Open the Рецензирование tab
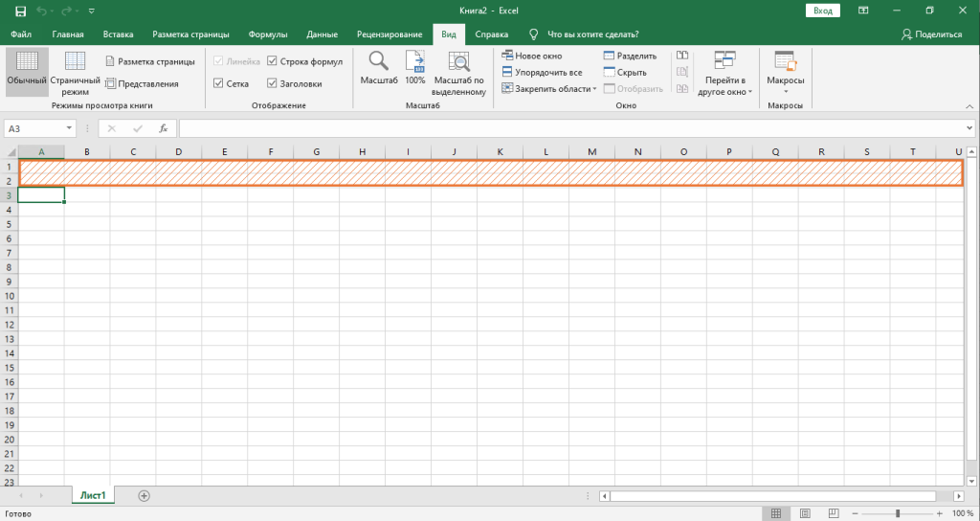This screenshot has height=521, width=980. (x=390, y=34)
